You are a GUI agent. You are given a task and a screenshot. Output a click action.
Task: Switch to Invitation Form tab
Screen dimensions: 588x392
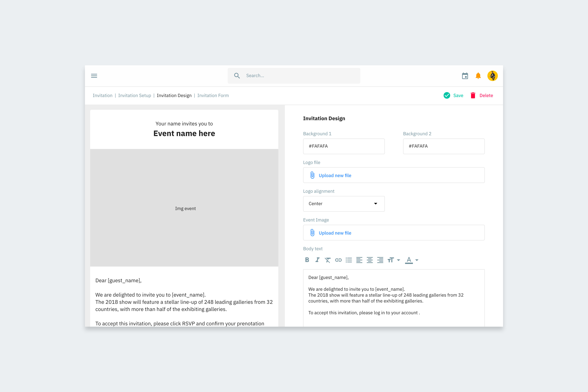pyautogui.click(x=213, y=96)
